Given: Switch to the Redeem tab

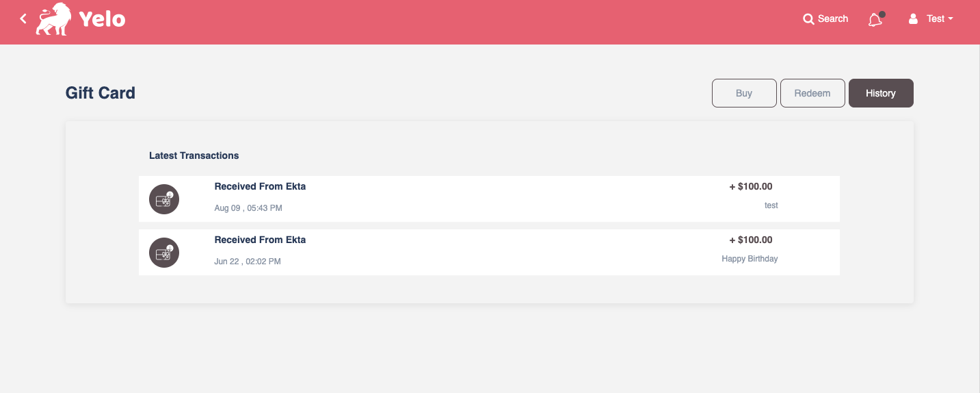Looking at the screenshot, I should (x=812, y=93).
